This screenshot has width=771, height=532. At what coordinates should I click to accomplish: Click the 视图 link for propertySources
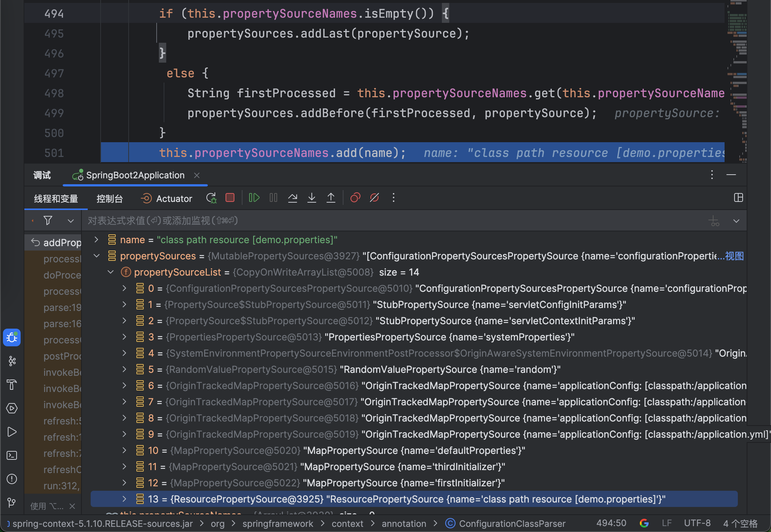[735, 256]
